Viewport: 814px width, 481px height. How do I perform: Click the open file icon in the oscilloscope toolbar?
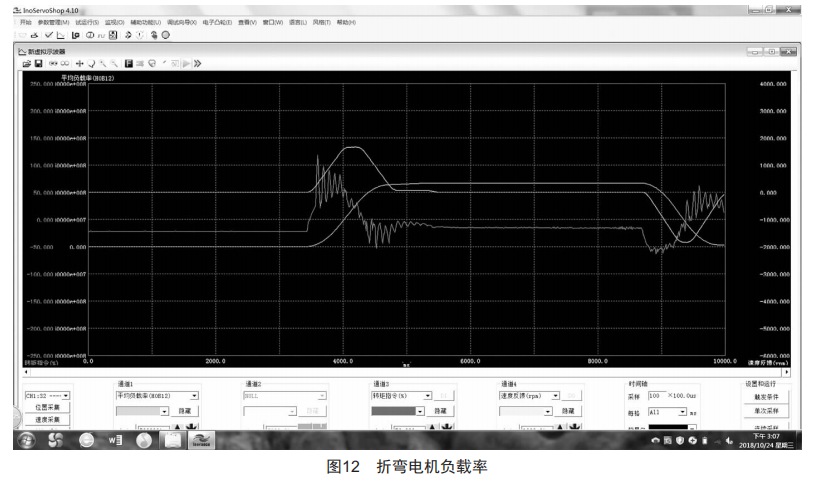pyautogui.click(x=29, y=63)
